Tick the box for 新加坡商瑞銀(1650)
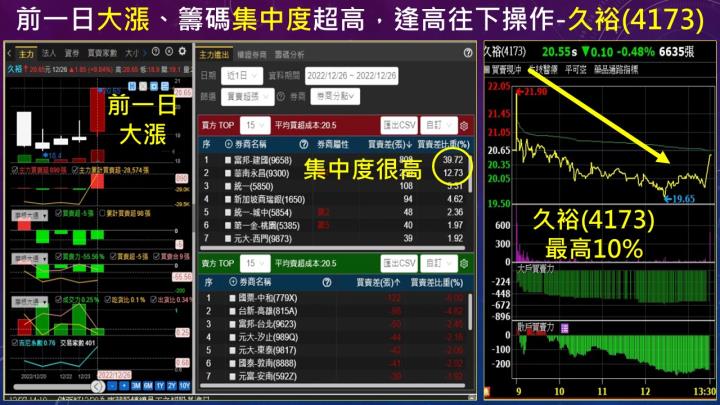 (x=228, y=199)
